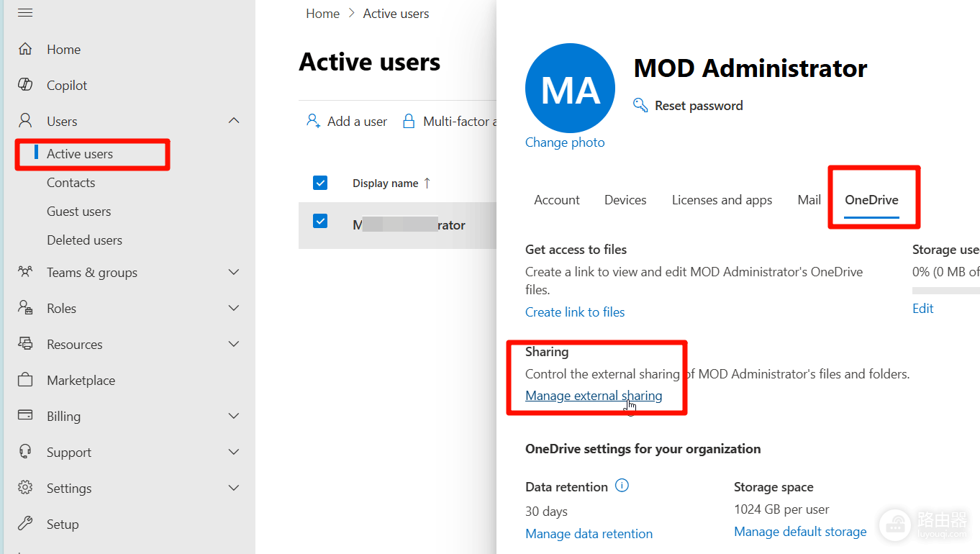Viewport: 980px width, 554px height.
Task: Click the Data retention info icon
Action: click(622, 486)
